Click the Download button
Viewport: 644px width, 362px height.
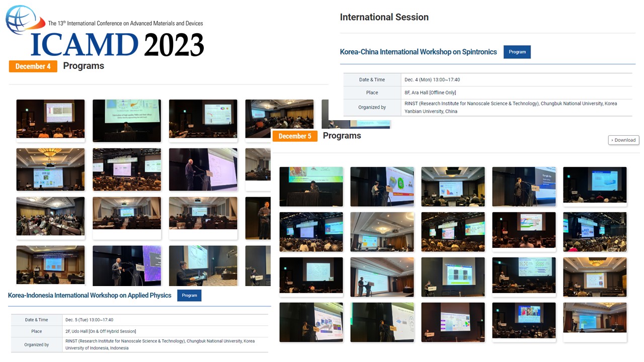(x=623, y=140)
